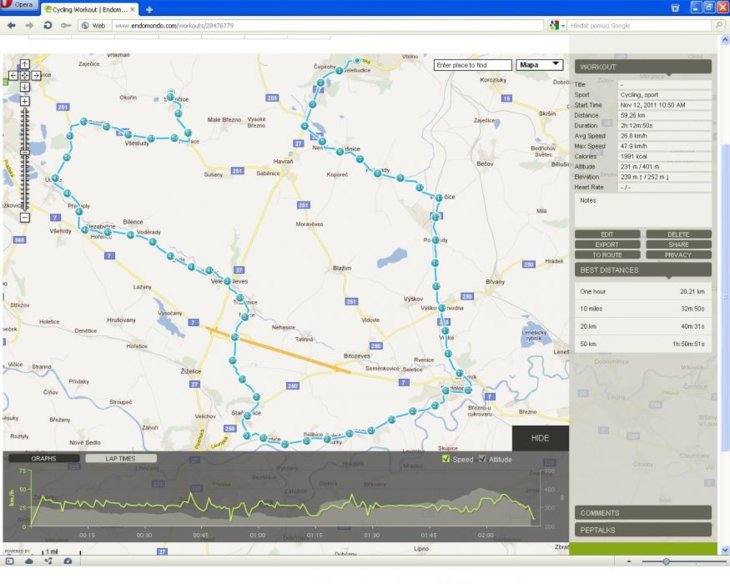Reload the current page
Screen dimensions: 730x584
47,26
